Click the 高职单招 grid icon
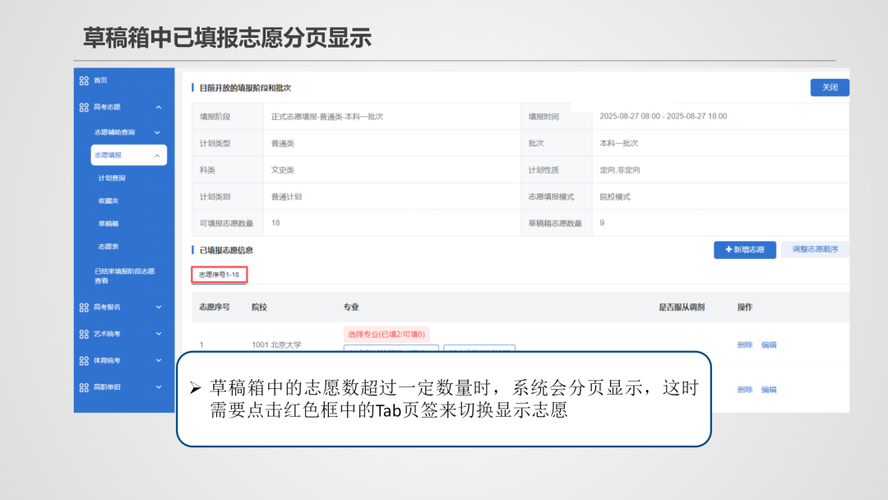Viewport: 888px width, 500px height. pos(84,387)
